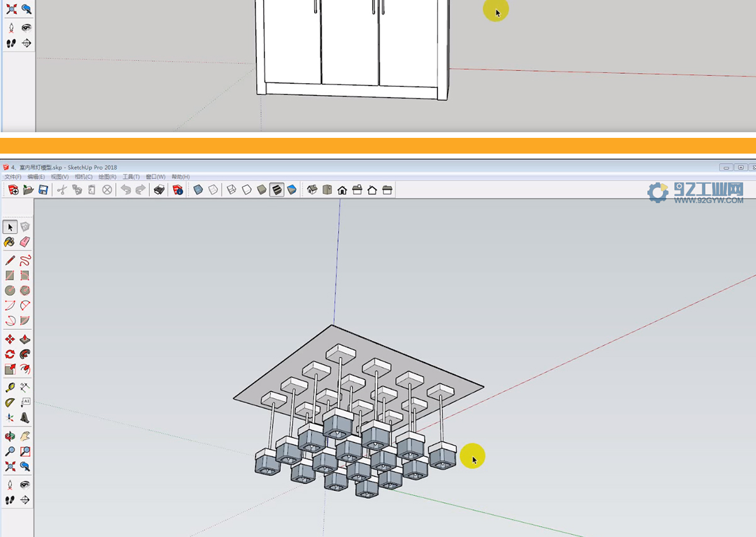Click the Make Component tool
The width and height of the screenshot is (756, 537).
[x=25, y=227]
